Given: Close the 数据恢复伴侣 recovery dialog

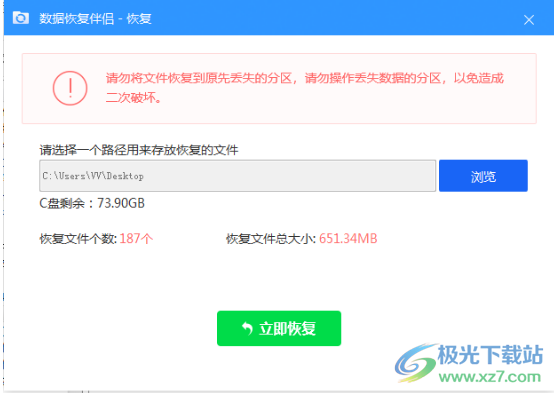Looking at the screenshot, I should tap(529, 20).
